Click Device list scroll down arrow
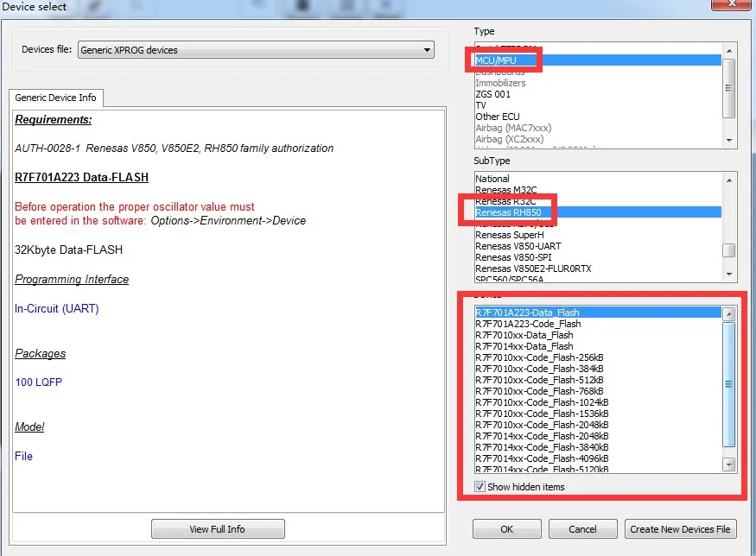The image size is (756, 556). coord(729,464)
